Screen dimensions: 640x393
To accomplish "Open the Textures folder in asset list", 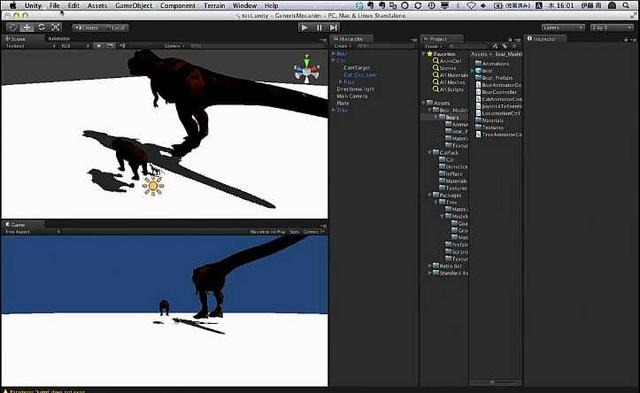I will (x=490, y=127).
